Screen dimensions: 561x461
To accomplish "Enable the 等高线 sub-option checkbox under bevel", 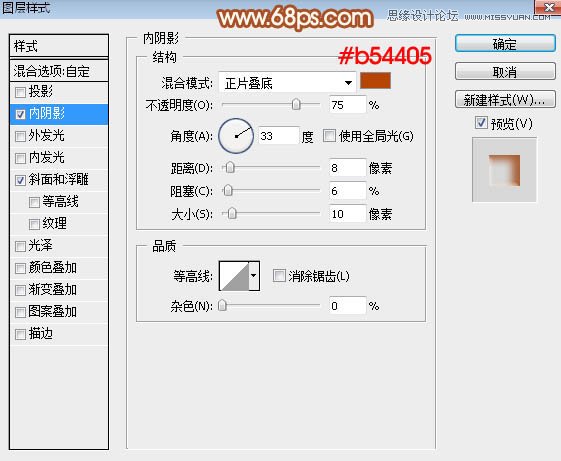I will (34, 202).
